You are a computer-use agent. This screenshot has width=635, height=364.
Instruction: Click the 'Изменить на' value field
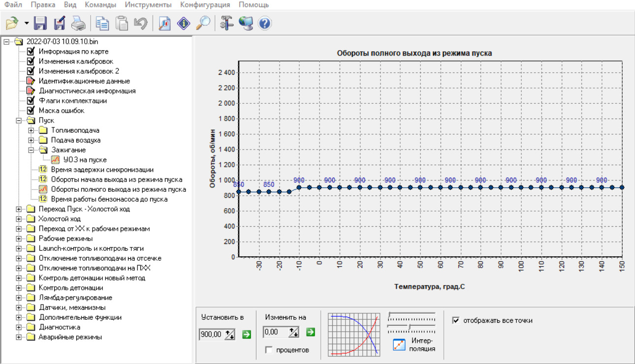pyautogui.click(x=275, y=333)
